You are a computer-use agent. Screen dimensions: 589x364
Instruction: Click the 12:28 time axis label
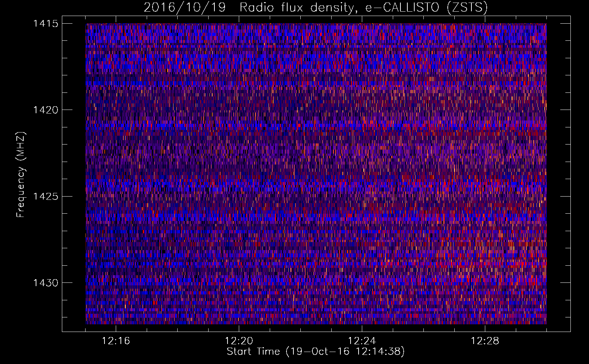[x=485, y=341]
